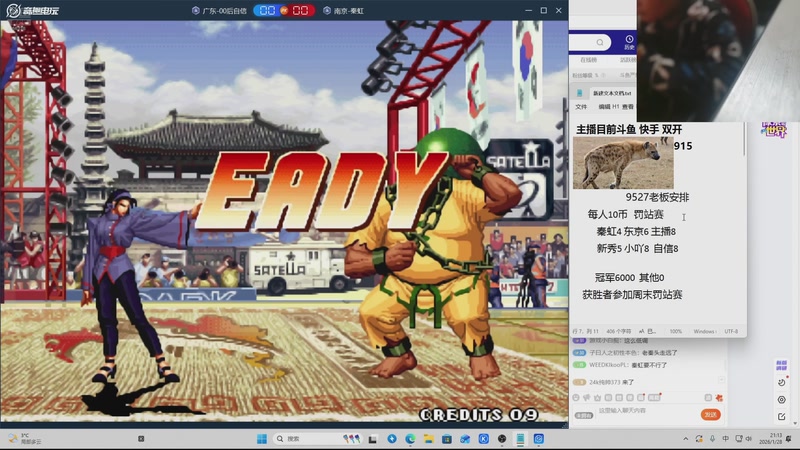Click the purple 世界 banner icon
Viewport: 800px width, 450px height.
pyautogui.click(x=774, y=130)
